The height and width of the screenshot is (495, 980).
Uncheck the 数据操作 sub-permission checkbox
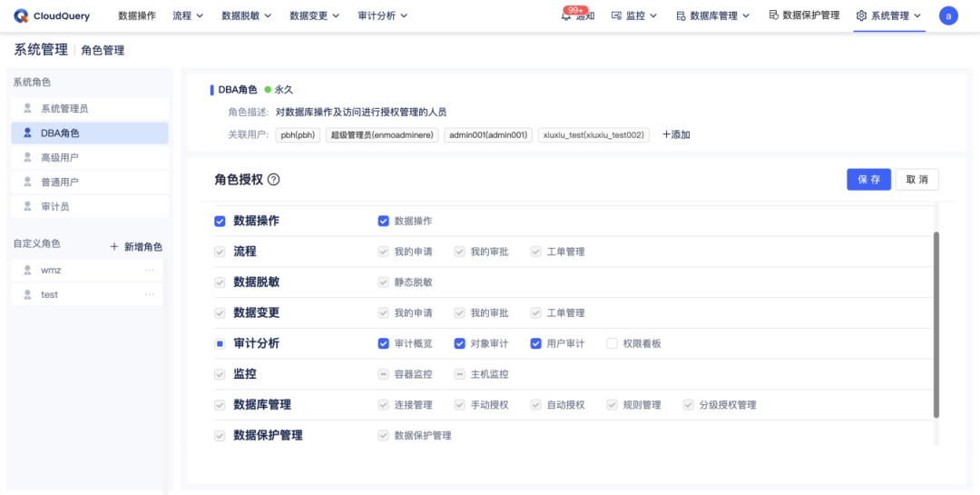coord(383,221)
